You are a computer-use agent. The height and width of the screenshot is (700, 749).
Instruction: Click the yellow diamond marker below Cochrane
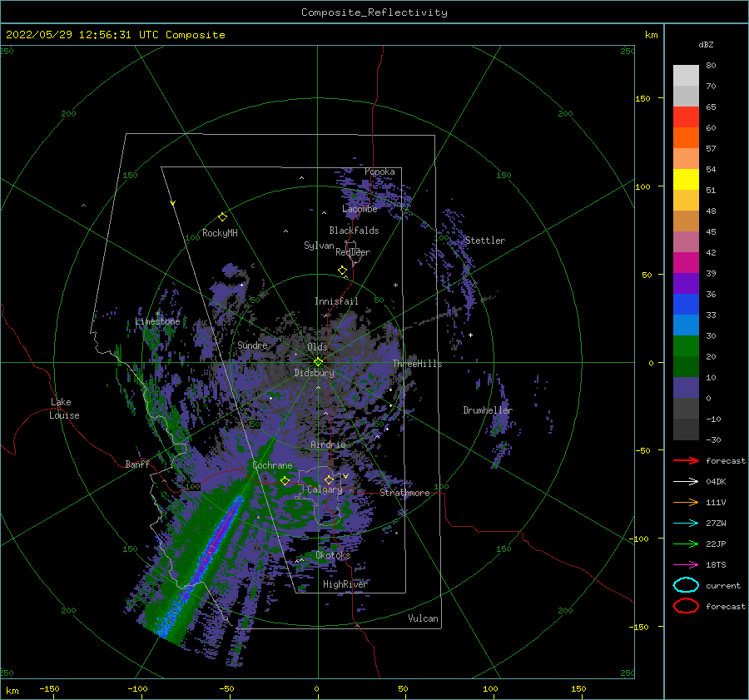(285, 481)
